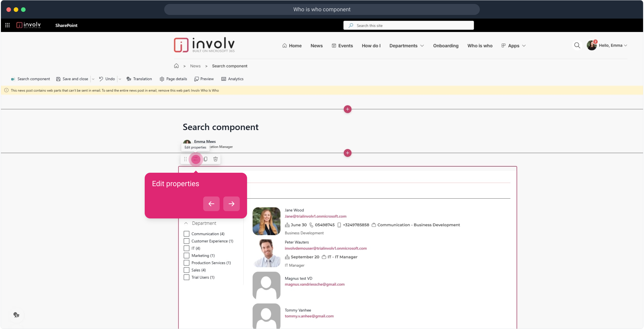Click the Search component page heading
The image size is (644, 329).
[221, 127]
